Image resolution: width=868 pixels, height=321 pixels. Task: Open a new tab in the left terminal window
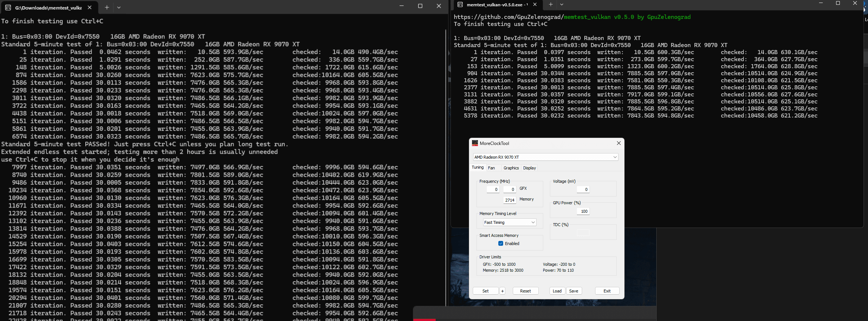107,7
